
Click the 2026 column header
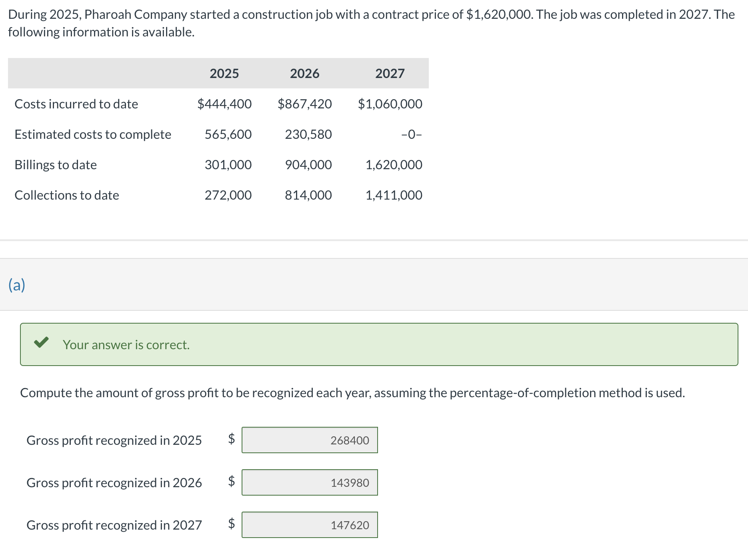click(304, 74)
